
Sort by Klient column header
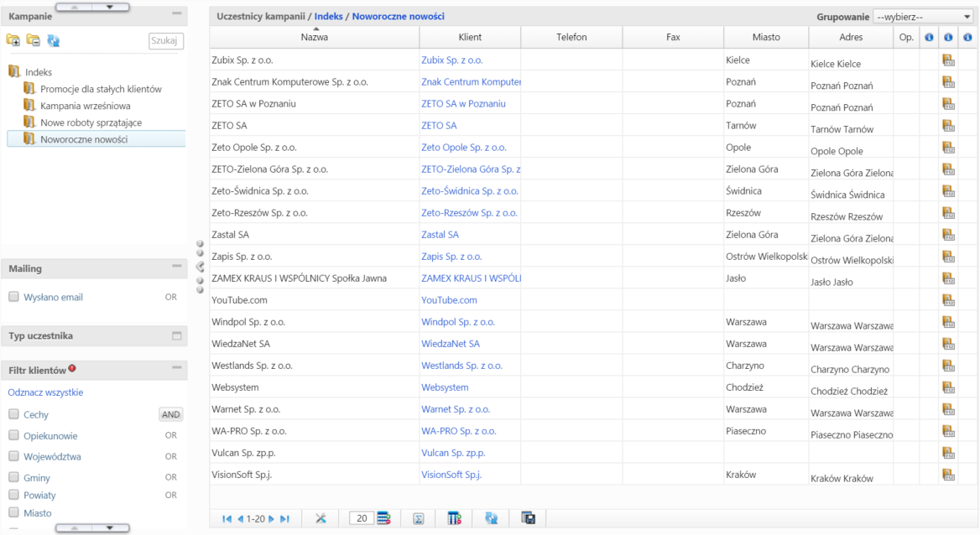coord(470,37)
